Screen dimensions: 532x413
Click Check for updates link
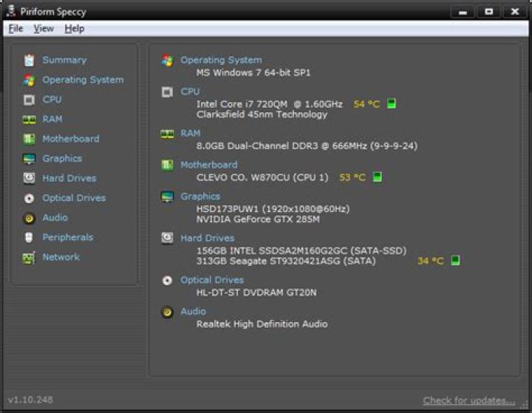[x=469, y=400]
